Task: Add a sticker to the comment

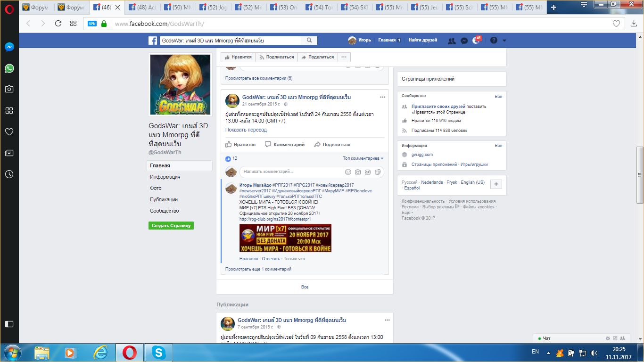Action: pyautogui.click(x=378, y=172)
